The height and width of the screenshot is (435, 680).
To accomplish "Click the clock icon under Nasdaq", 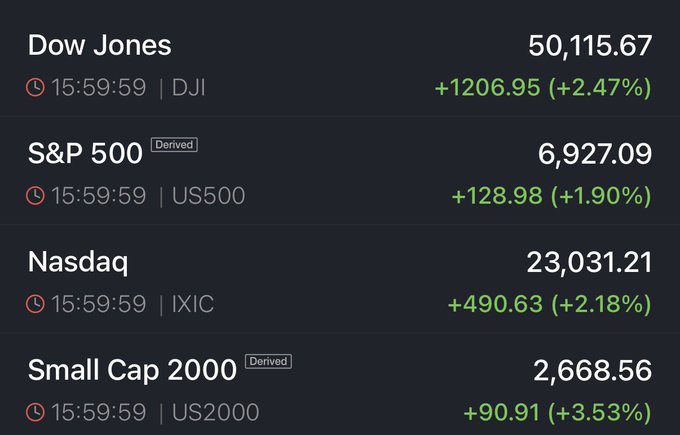I will (x=35, y=304).
